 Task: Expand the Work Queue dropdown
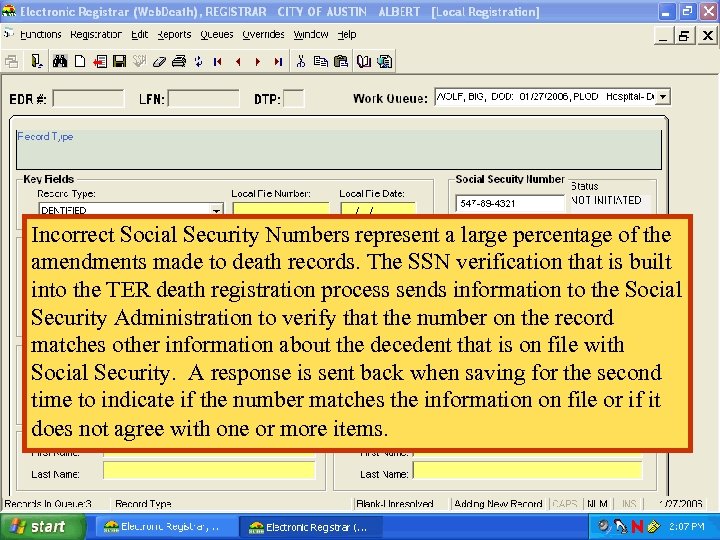663,97
